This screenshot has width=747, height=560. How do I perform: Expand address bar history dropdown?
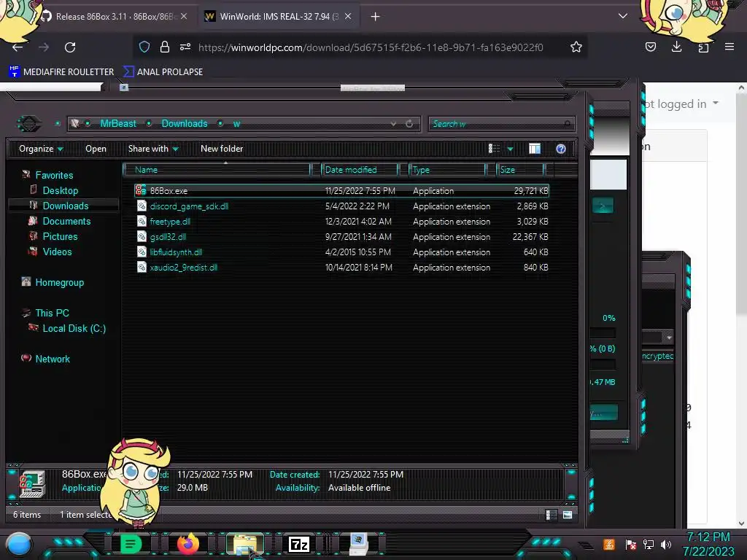coord(393,124)
